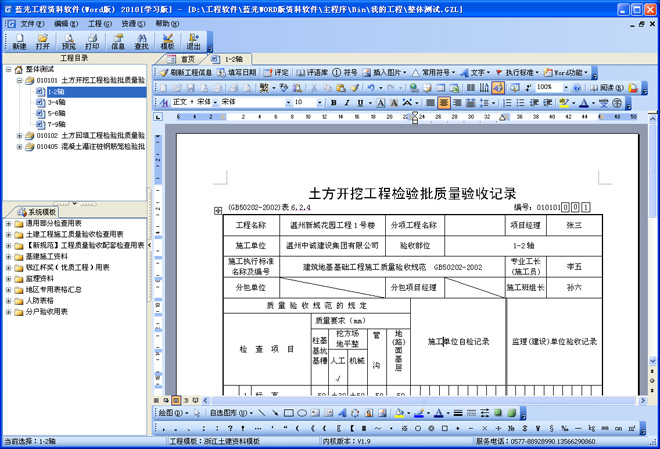Click 刷新工程信息 button
Screen dimensions: 660x449
186,73
